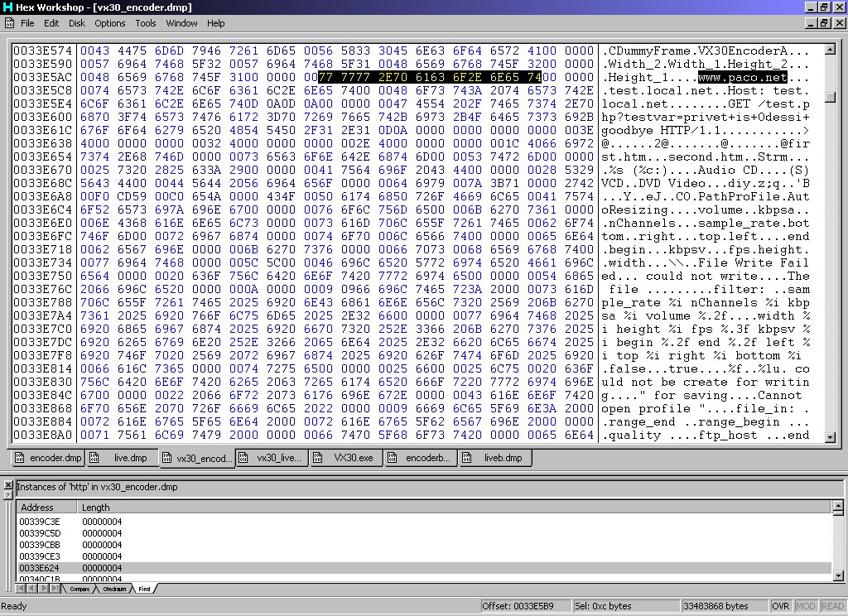Select the find result at address 00339CBB

(423, 545)
